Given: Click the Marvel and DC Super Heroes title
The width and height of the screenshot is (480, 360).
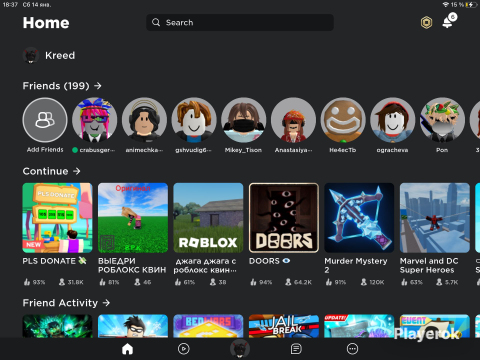Looking at the screenshot, I should point(429,265).
